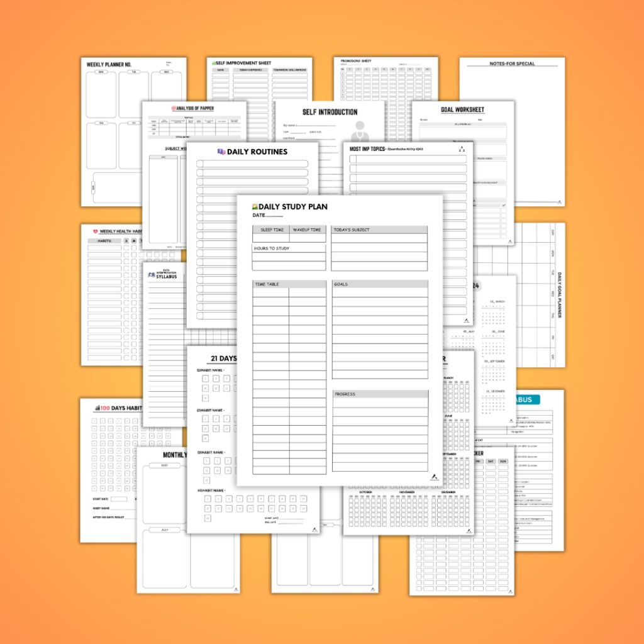The height and width of the screenshot is (644, 644).
Task: Click the triangle logo under the Progress section
Action: pyautogui.click(x=434, y=477)
